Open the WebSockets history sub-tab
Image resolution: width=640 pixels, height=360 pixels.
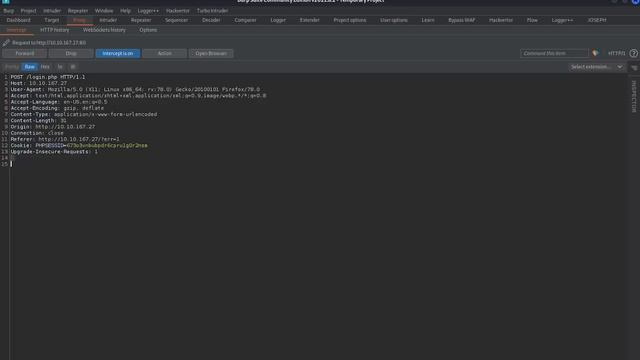[104, 30]
